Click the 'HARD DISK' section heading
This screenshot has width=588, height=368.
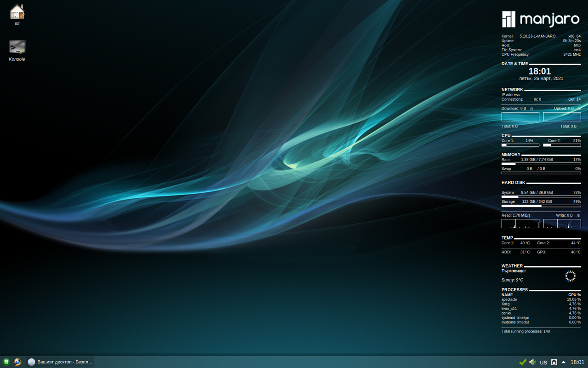[513, 183]
